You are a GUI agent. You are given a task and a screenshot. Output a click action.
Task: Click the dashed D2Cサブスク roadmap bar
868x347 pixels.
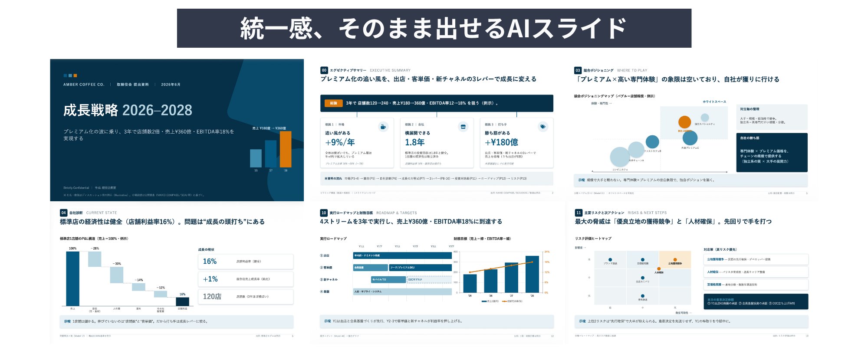(x=429, y=280)
